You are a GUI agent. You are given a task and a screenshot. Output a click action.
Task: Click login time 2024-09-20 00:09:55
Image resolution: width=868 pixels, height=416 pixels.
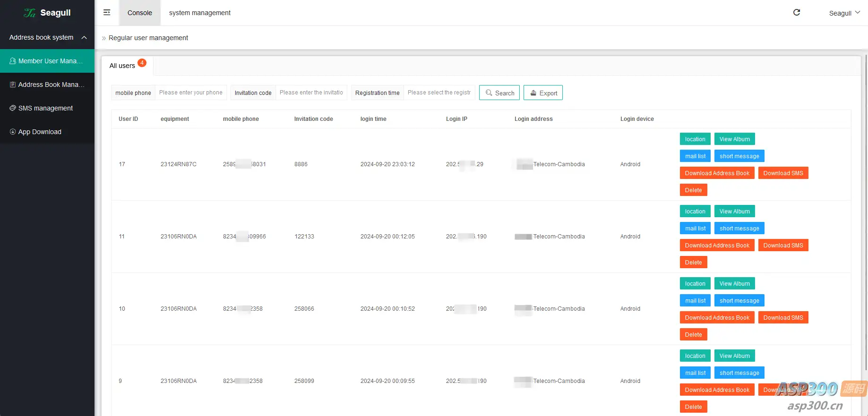click(x=387, y=381)
